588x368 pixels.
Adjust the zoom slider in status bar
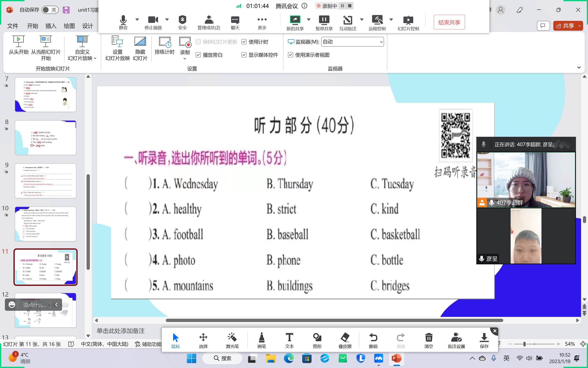524,344
